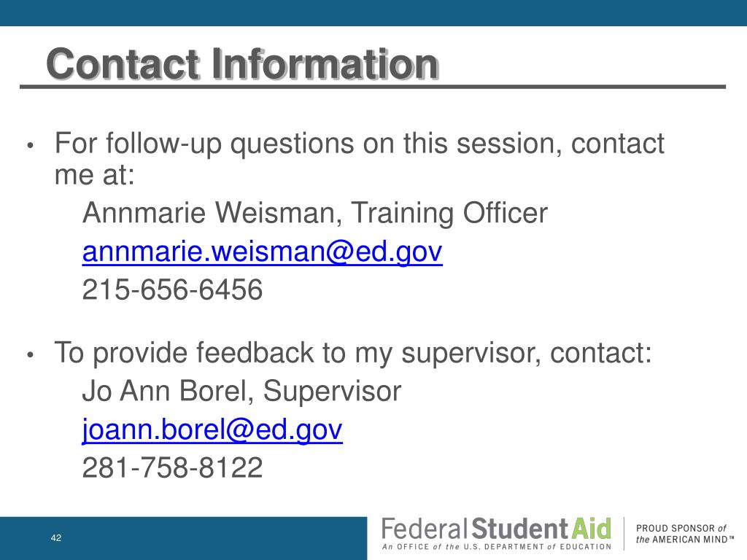Click the Jo Ann Borel, Supervisor line
This screenshot has height=560, width=747.
click(x=241, y=391)
